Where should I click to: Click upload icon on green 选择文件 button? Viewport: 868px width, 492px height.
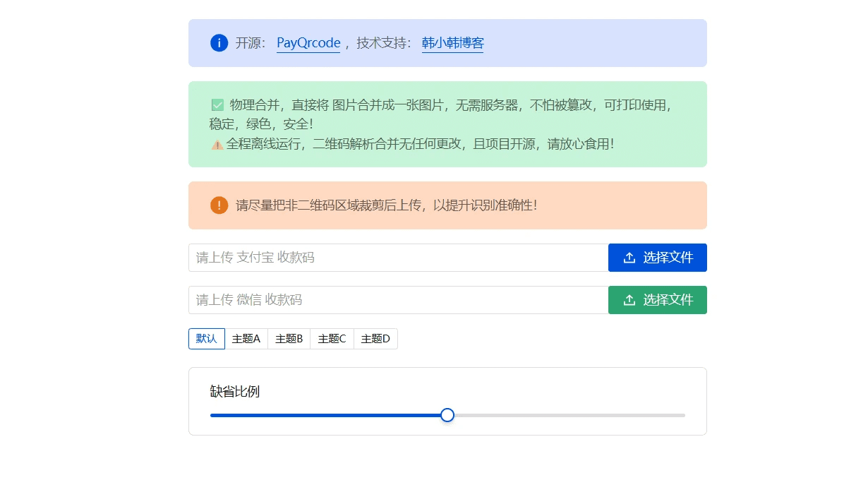629,300
